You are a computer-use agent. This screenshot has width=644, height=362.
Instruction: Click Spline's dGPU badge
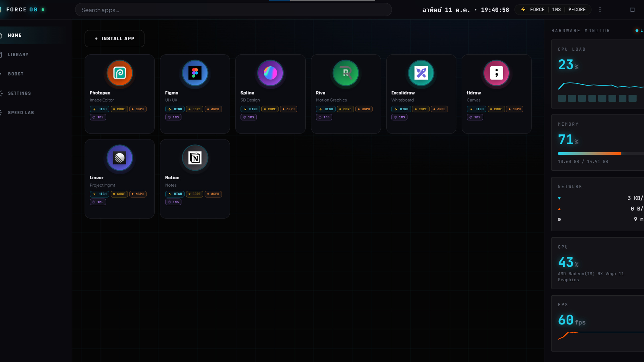pyautogui.click(x=289, y=109)
